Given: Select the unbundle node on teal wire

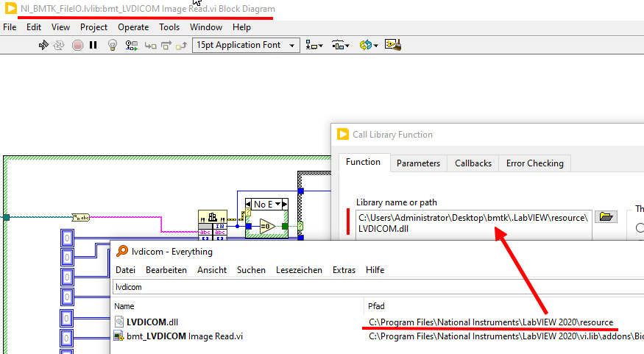Looking at the screenshot, I should [x=80, y=217].
